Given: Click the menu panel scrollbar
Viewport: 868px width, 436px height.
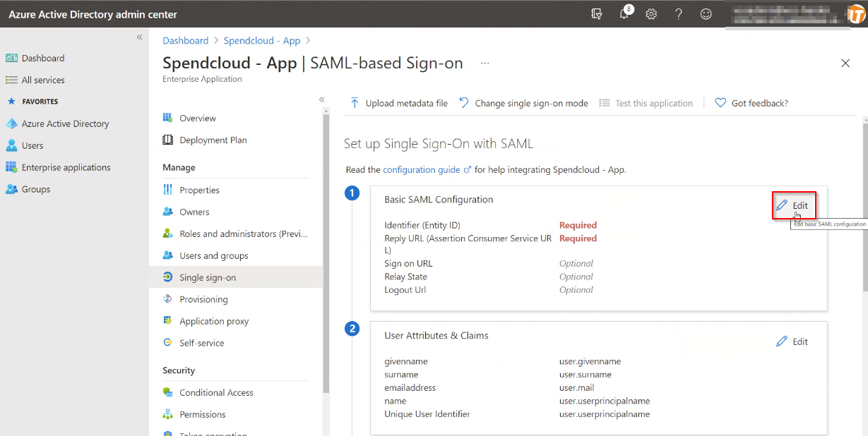Looking at the screenshot, I should [326, 253].
